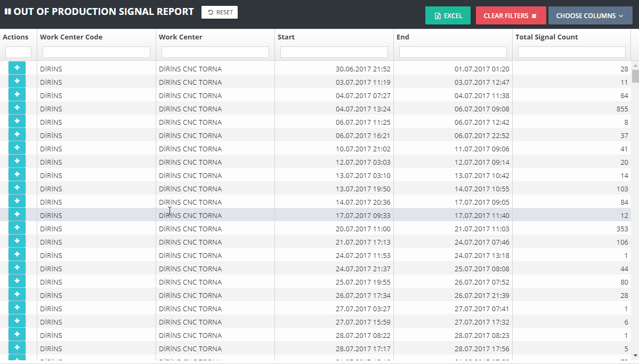This screenshot has width=639, height=364.
Task: Select signal count cell 103
Action: pyautogui.click(x=622, y=189)
